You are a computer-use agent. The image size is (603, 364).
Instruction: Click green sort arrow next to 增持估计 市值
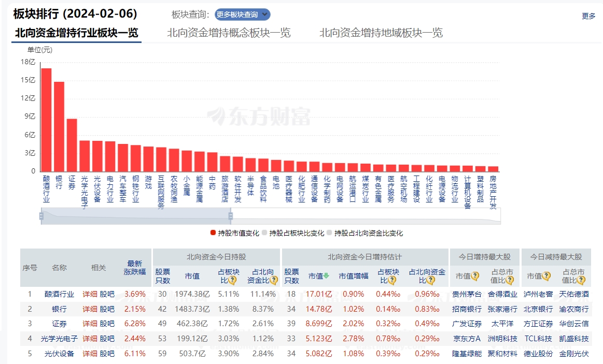coord(327,276)
